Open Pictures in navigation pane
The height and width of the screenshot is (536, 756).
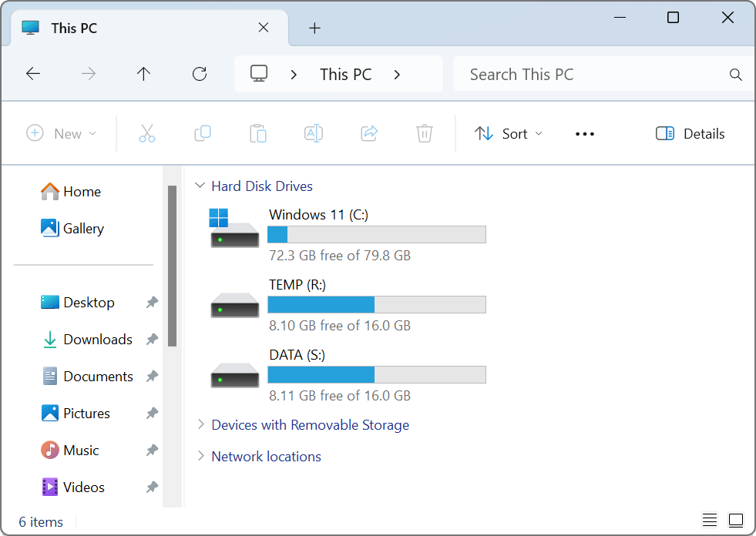[x=76, y=413]
